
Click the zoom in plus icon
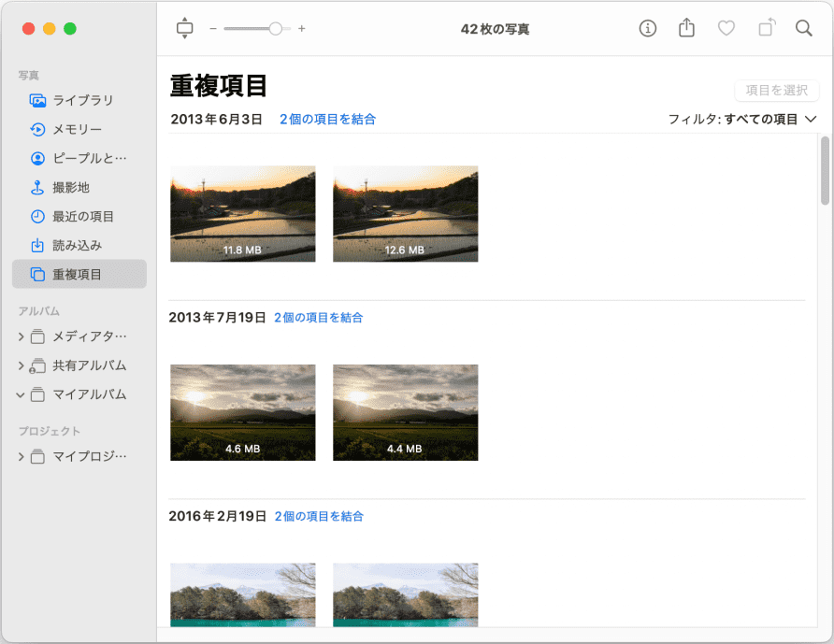(x=302, y=29)
